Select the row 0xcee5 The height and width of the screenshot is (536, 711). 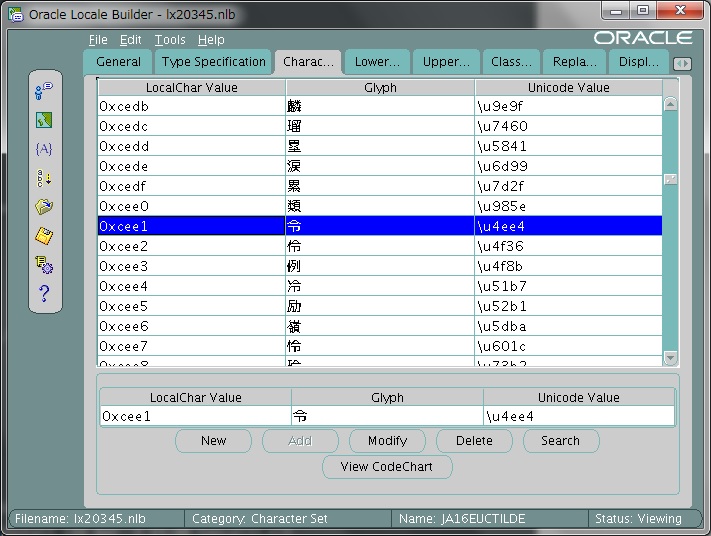click(380, 306)
